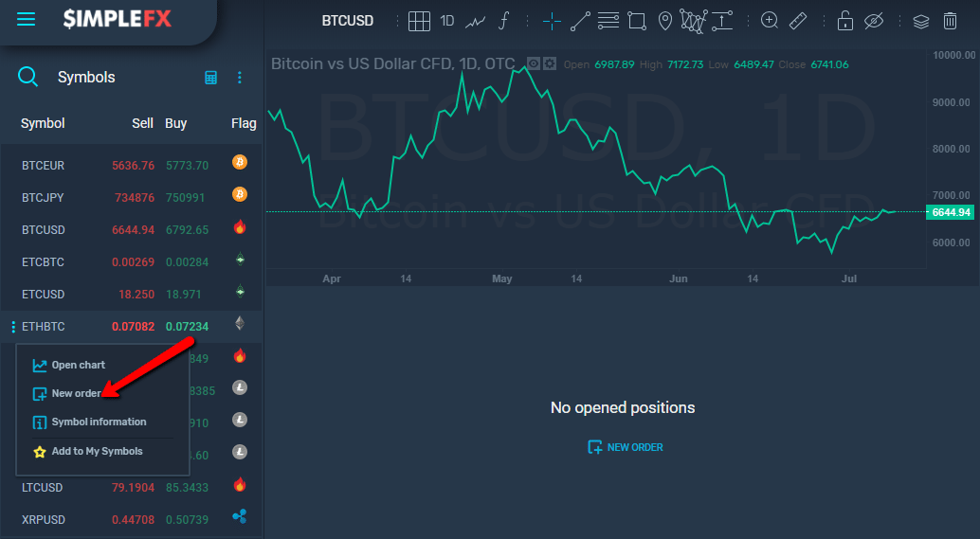
Task: Select the crosshair cursor tool
Action: [553, 21]
